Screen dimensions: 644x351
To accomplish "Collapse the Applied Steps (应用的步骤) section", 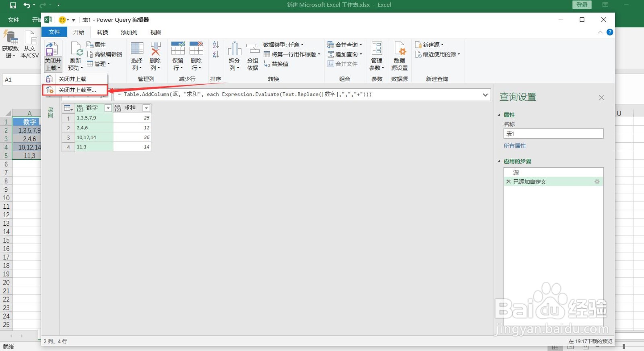I will coord(499,161).
